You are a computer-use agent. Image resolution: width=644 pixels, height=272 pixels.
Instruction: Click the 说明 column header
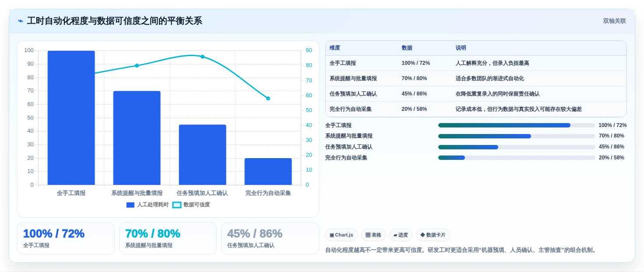point(461,48)
